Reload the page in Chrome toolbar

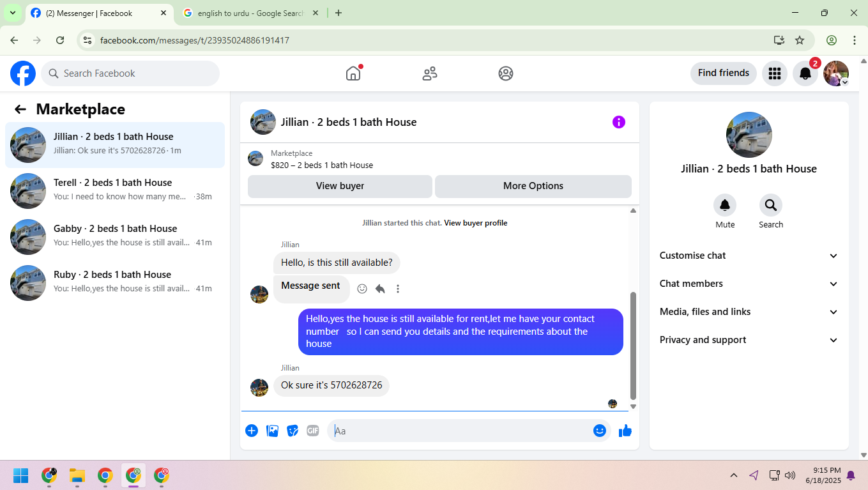pos(60,40)
